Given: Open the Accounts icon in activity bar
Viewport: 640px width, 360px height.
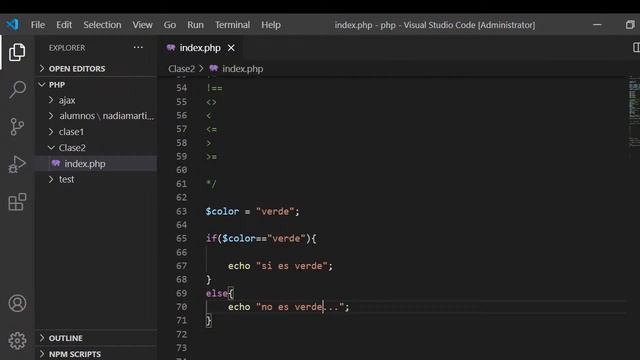Looking at the screenshot, I should click(17, 303).
